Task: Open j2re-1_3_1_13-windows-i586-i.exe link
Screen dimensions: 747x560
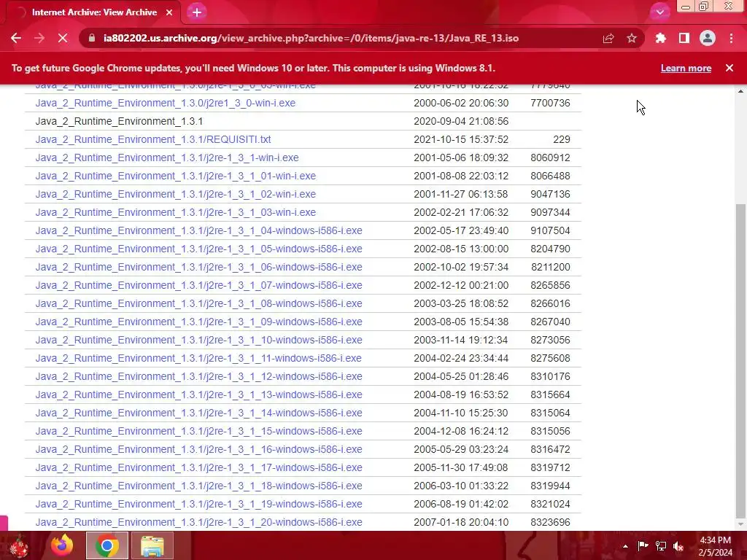Action: click(x=198, y=394)
